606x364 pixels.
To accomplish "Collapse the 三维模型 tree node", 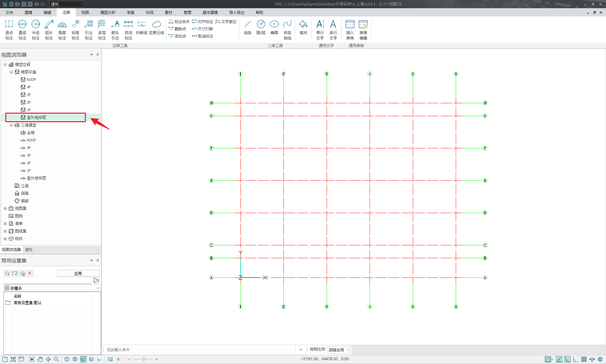I will (11, 125).
